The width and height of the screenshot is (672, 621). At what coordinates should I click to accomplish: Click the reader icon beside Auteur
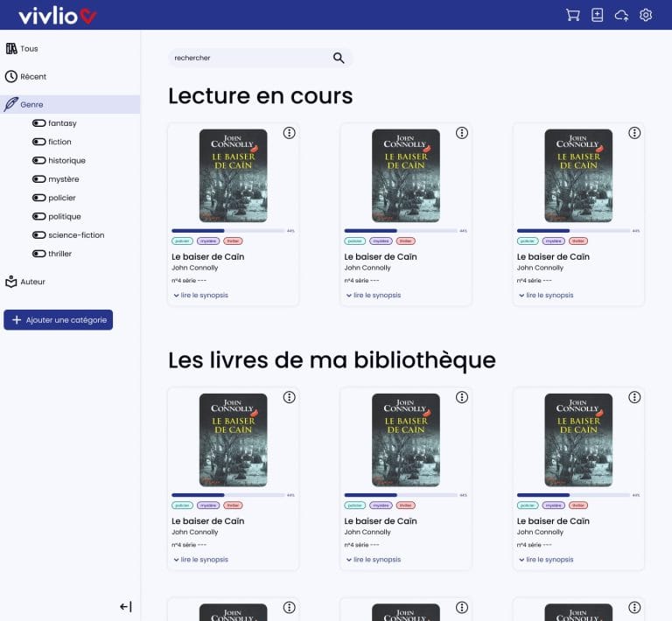[10, 282]
